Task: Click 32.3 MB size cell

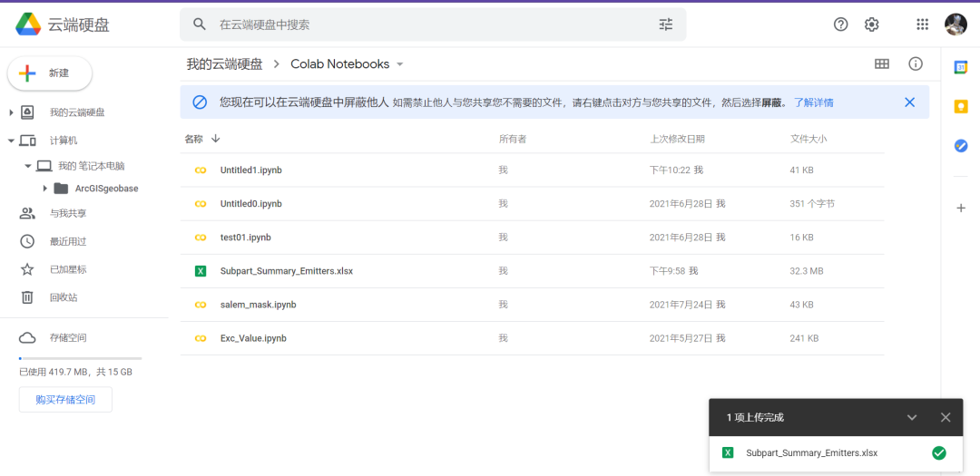Action: click(807, 271)
